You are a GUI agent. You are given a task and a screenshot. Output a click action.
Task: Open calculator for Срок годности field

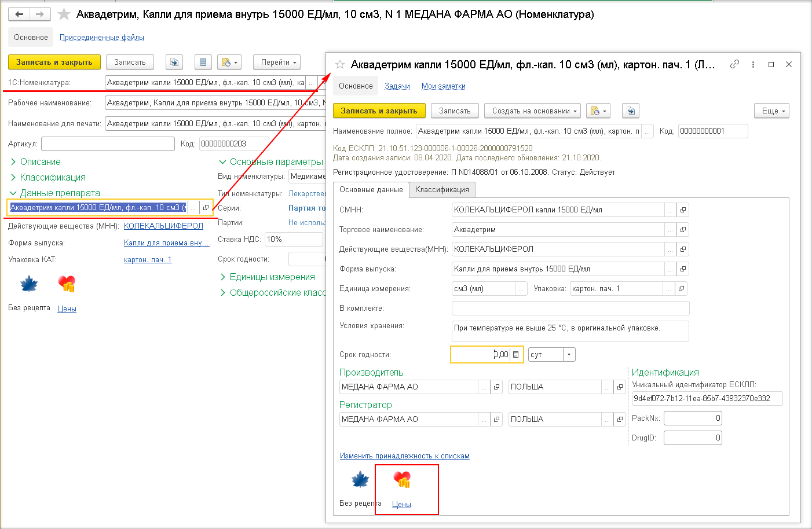tap(516, 355)
